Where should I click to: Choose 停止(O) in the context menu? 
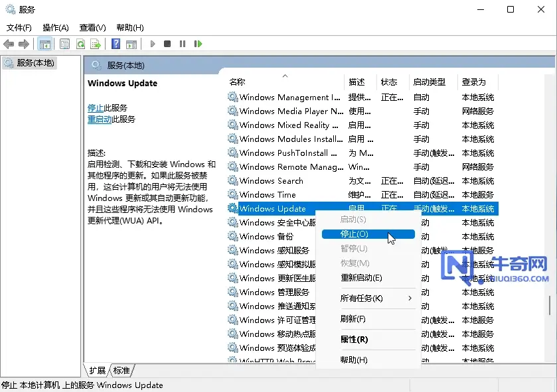pyautogui.click(x=354, y=234)
